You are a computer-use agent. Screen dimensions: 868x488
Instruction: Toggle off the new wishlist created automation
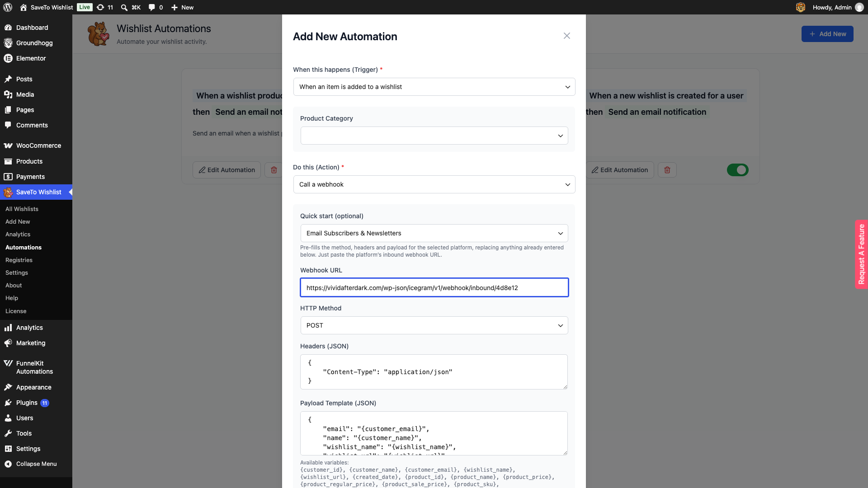pos(738,170)
